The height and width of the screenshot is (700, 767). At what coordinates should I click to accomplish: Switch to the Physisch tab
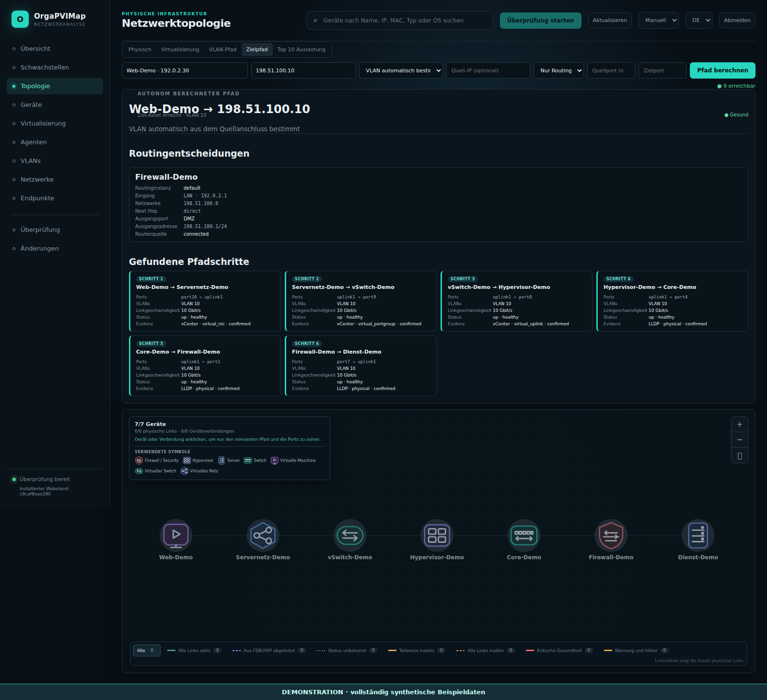click(x=140, y=49)
